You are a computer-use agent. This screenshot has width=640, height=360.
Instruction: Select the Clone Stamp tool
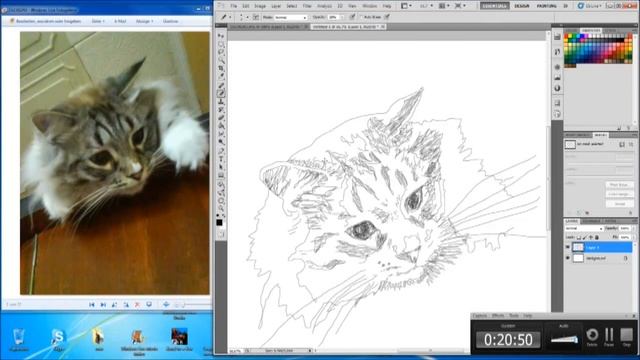coord(221,102)
